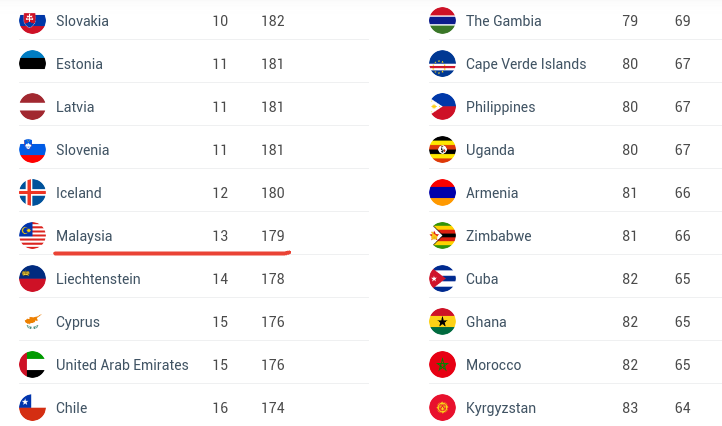This screenshot has height=426, width=722.
Task: Open the Liechtenstein country link
Action: pos(98,279)
